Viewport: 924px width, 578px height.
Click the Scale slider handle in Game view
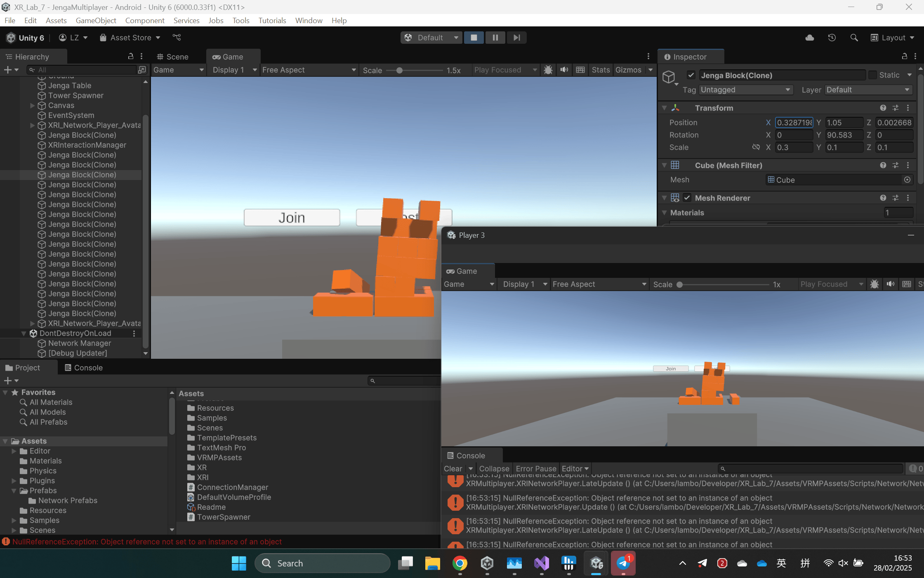point(399,70)
